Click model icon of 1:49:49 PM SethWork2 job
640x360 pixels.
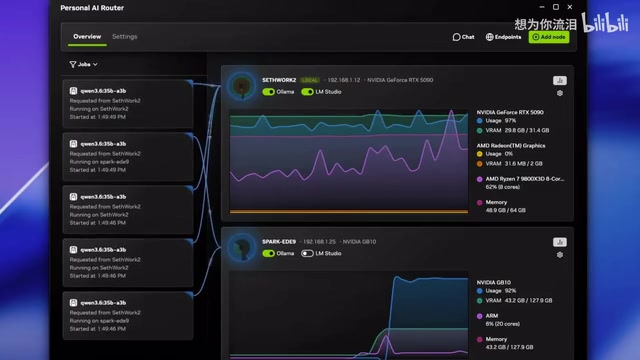(73, 91)
